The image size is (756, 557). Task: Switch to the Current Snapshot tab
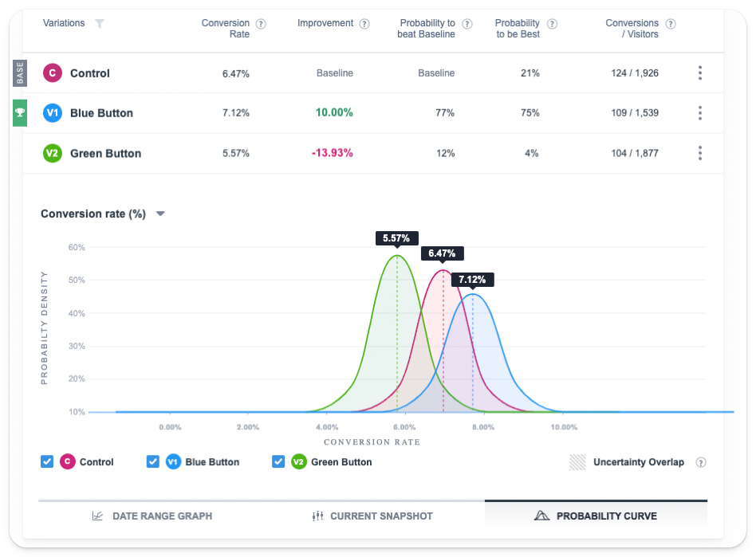(x=372, y=516)
